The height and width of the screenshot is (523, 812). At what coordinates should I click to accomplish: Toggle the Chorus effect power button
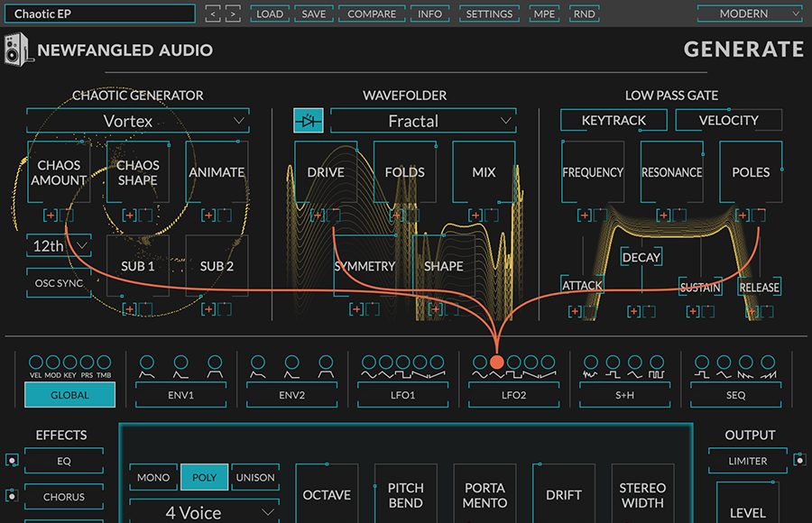point(12,496)
